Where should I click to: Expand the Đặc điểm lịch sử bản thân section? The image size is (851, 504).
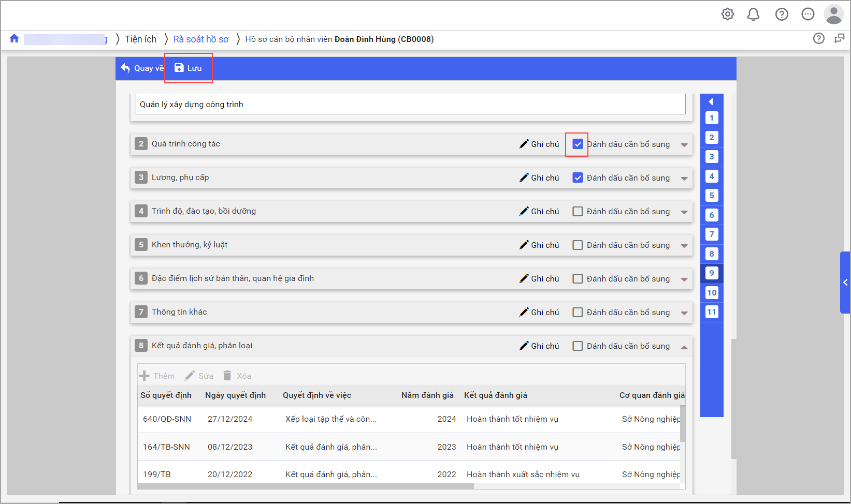[684, 279]
